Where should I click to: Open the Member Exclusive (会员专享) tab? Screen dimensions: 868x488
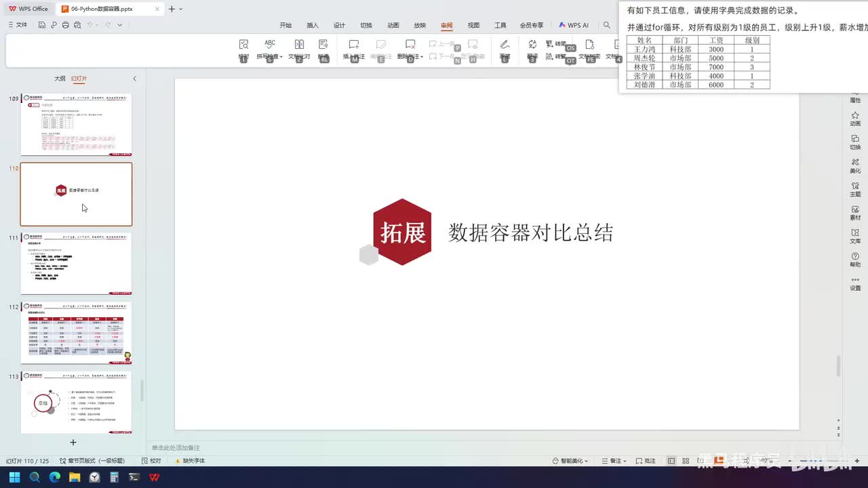532,25
